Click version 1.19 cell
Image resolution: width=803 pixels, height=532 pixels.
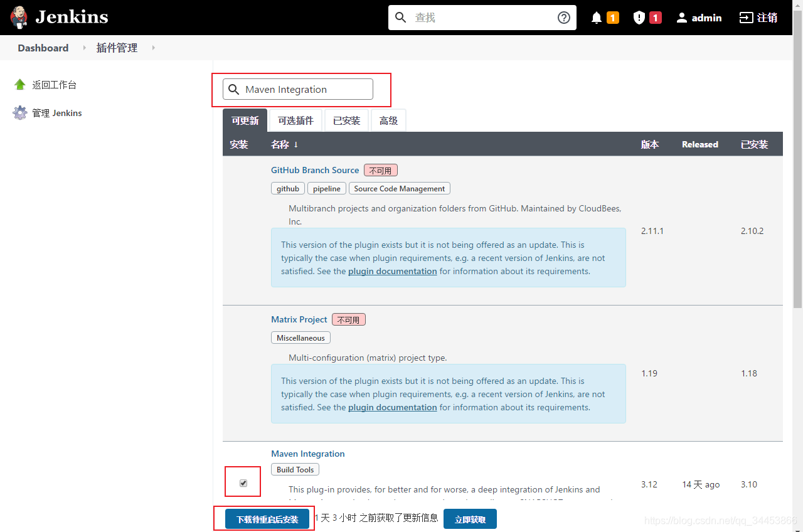tap(649, 373)
